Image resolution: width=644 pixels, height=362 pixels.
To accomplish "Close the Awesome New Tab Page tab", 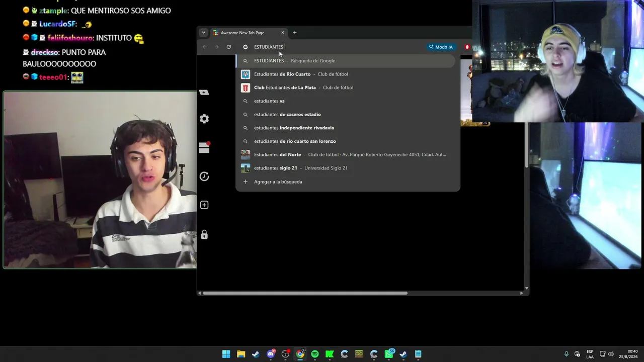I will tap(282, 33).
